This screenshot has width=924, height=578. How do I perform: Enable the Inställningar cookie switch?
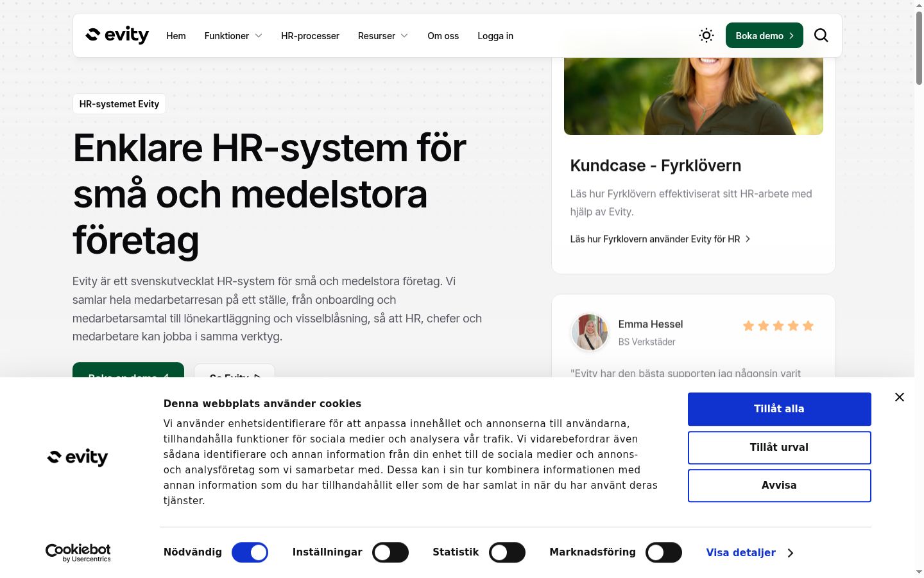click(390, 552)
